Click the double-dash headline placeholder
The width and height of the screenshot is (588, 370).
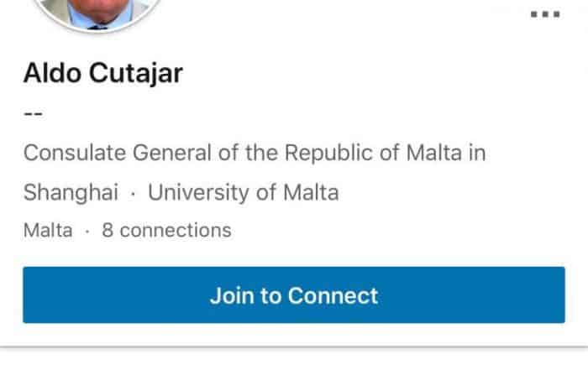point(33,113)
